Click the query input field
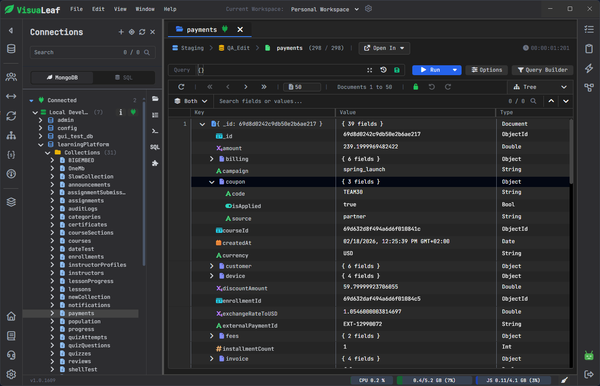The image size is (600, 386). coord(281,70)
